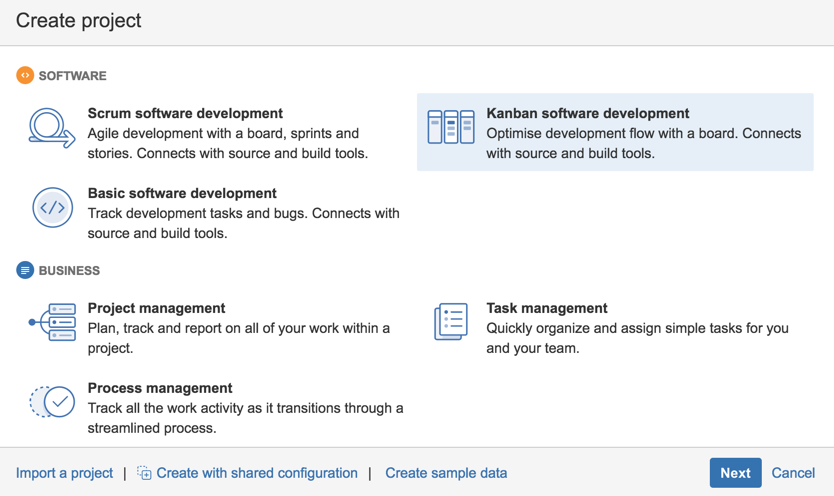Select the Project management icon
834x496 pixels.
coord(52,323)
